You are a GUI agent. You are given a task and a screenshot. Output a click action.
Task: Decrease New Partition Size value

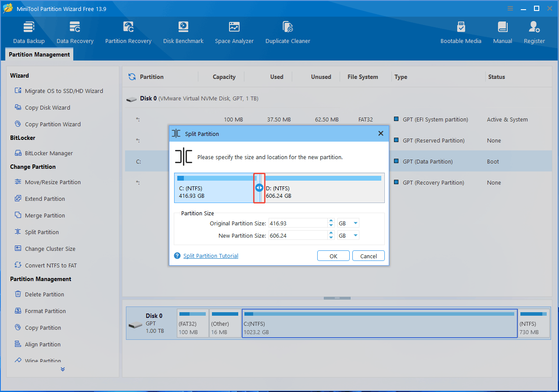click(x=331, y=238)
